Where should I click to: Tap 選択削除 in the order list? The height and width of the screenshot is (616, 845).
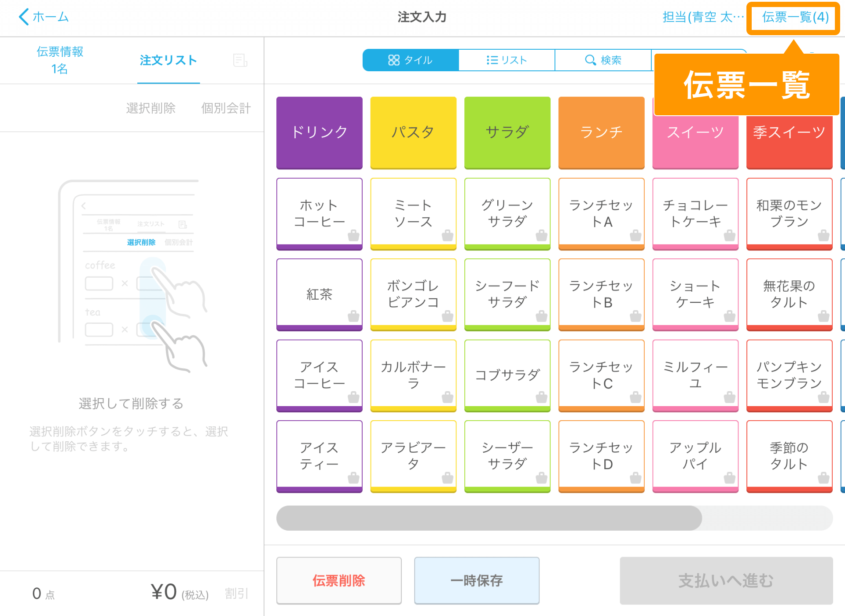[151, 108]
